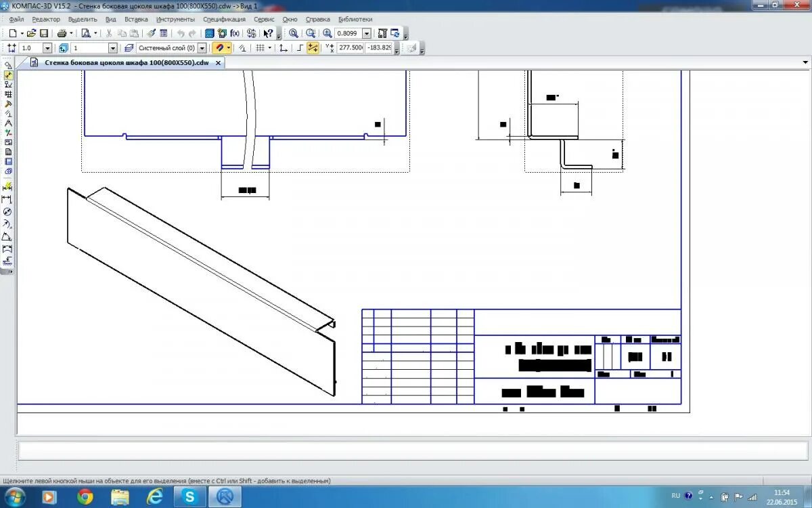Create a new document with the New icon
Viewport: 812px width, 508px height.
[x=12, y=33]
